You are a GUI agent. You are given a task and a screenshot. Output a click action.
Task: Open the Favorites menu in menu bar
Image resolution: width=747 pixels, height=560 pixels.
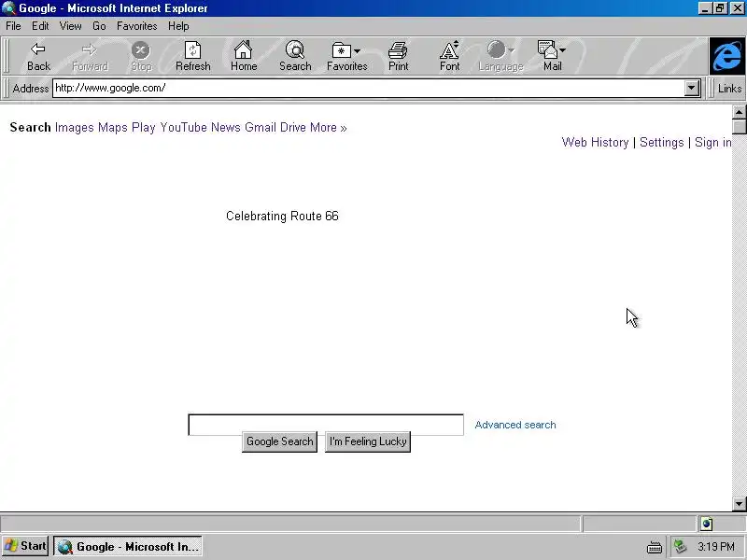tap(136, 26)
